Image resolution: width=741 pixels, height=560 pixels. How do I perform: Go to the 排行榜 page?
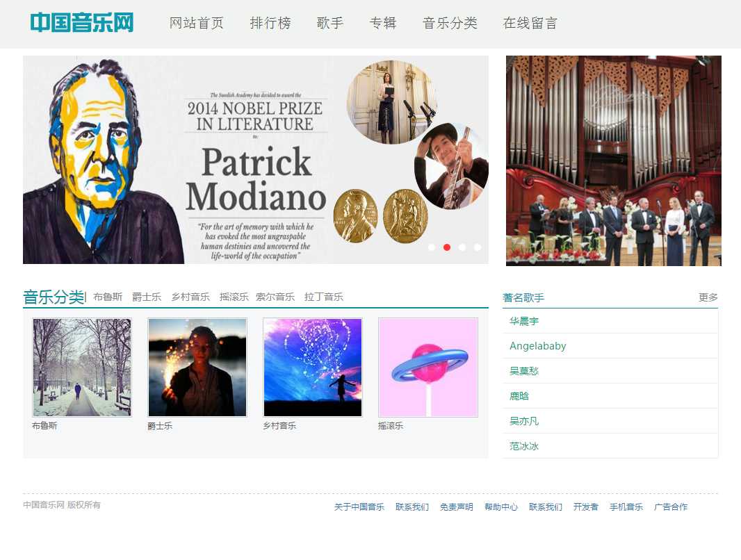tap(270, 23)
